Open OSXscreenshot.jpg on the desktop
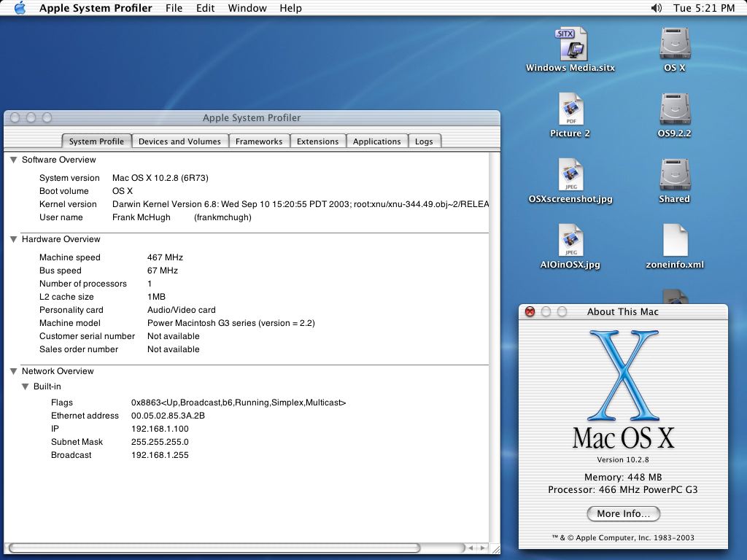The height and width of the screenshot is (560, 747). click(x=570, y=175)
